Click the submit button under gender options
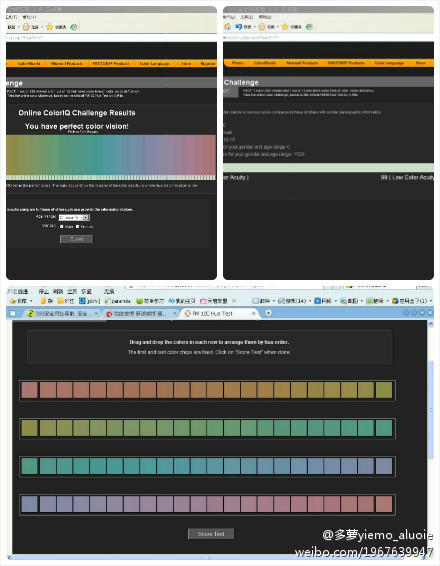 (x=77, y=239)
